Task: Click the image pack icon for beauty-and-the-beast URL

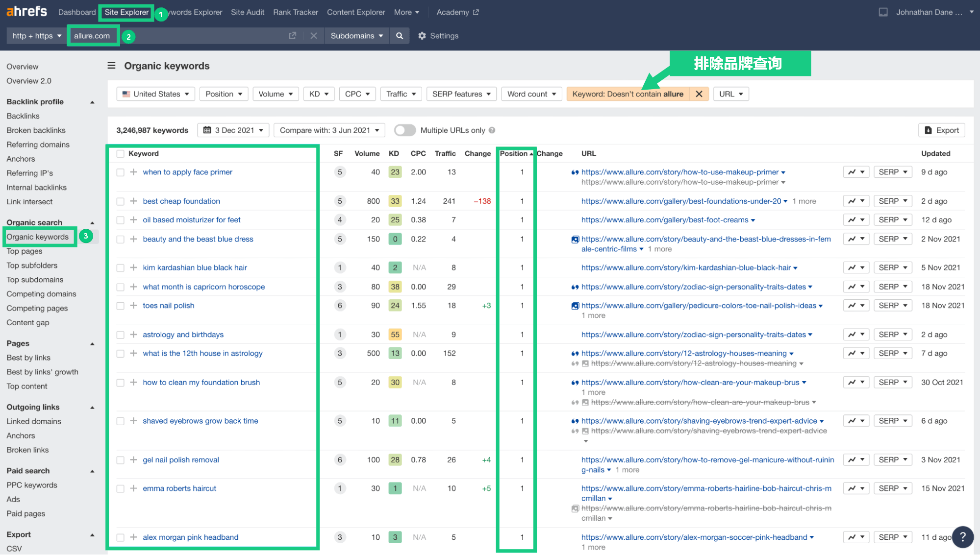Action: pyautogui.click(x=575, y=240)
